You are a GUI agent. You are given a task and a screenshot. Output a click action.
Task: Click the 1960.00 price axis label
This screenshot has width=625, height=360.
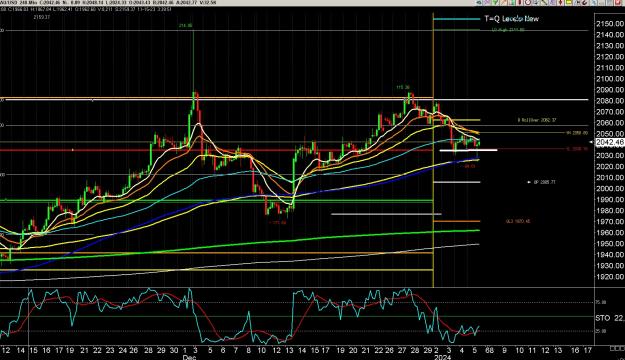click(610, 232)
